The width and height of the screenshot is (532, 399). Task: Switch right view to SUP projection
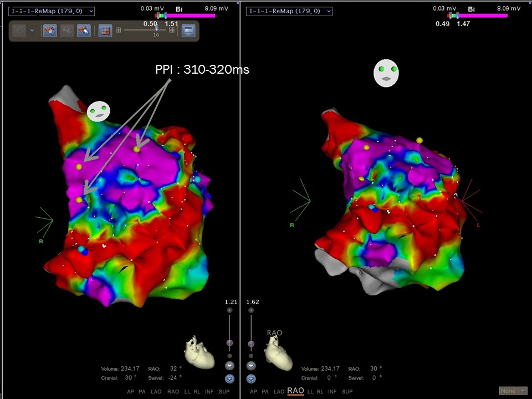tap(347, 392)
